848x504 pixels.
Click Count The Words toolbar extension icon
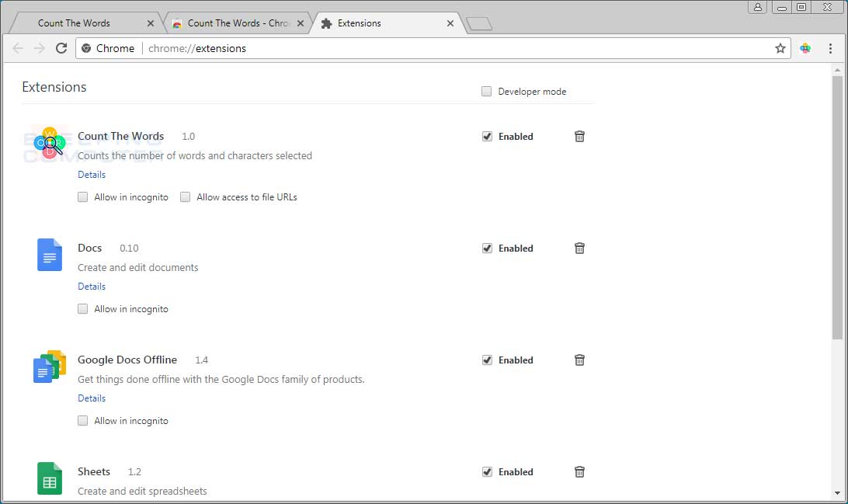click(805, 48)
